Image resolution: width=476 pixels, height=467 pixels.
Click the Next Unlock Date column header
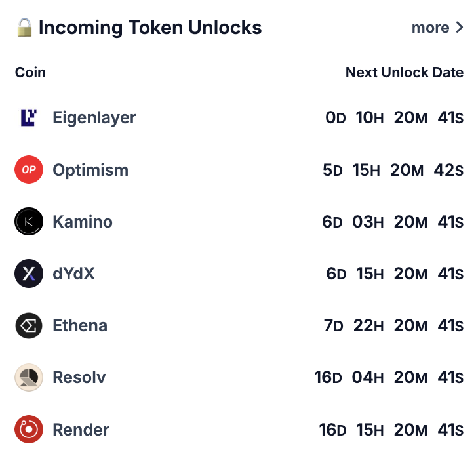(405, 73)
